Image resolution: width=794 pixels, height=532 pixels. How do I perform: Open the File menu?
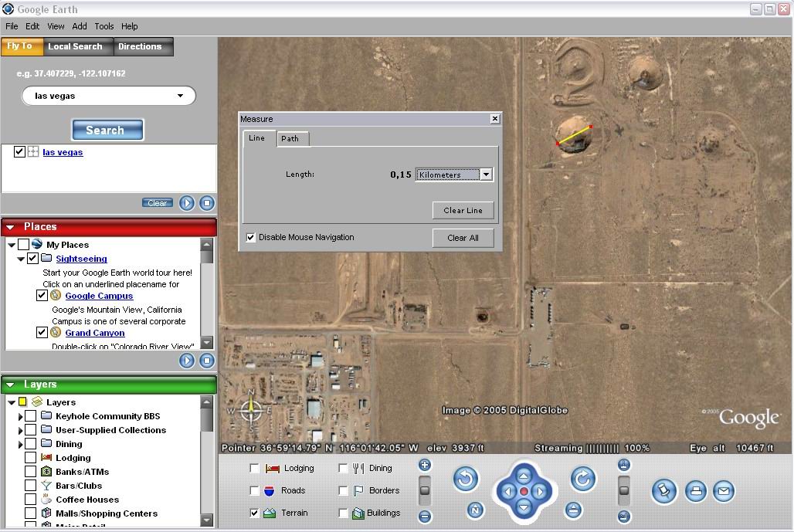click(x=12, y=26)
